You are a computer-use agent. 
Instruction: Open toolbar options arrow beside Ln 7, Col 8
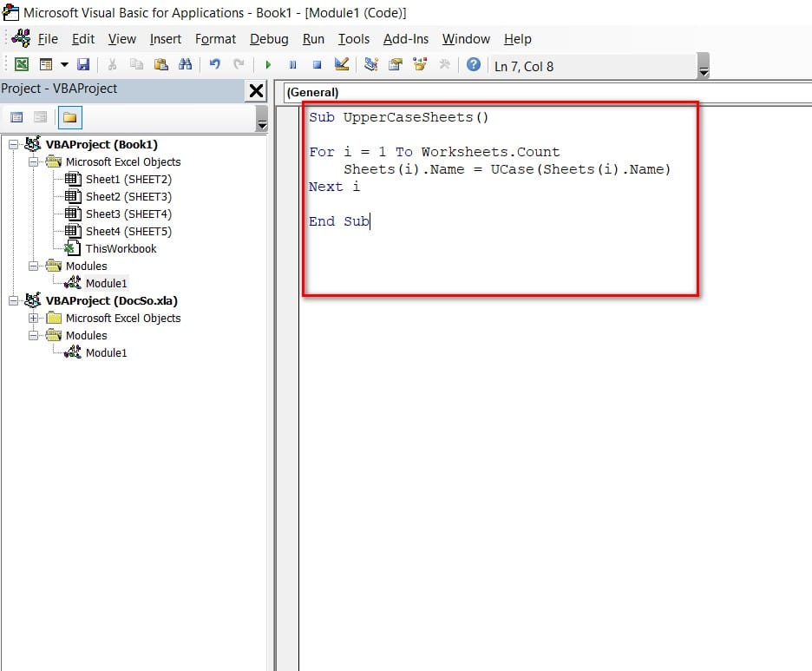tap(704, 65)
